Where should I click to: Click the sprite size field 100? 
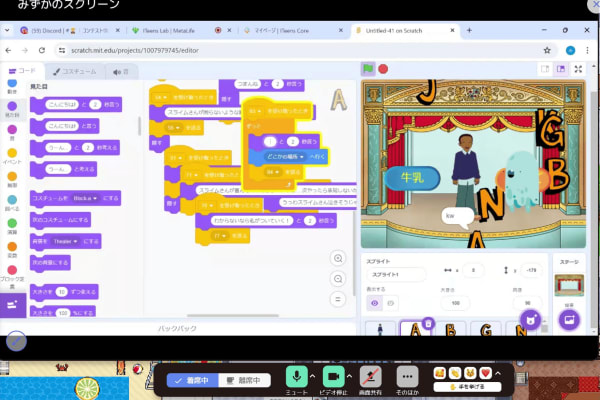click(x=455, y=303)
